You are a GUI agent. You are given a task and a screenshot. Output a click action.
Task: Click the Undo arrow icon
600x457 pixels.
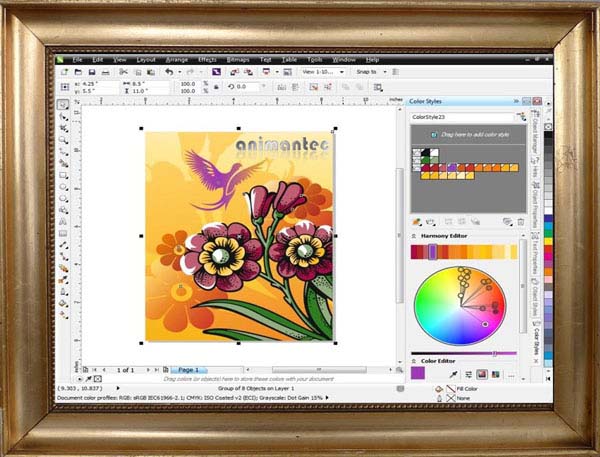pos(168,72)
